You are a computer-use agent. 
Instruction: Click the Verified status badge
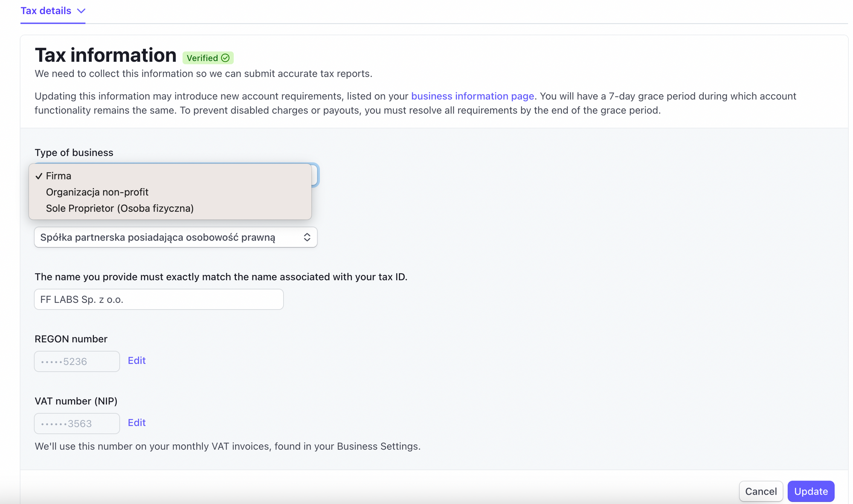pyautogui.click(x=208, y=58)
